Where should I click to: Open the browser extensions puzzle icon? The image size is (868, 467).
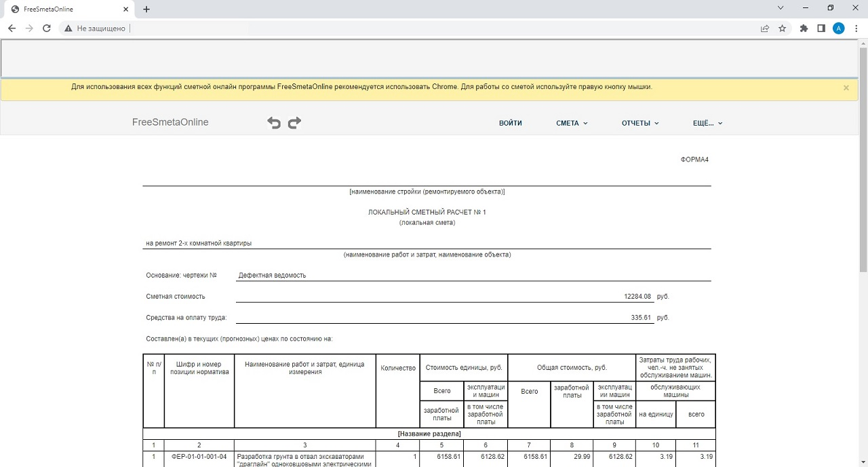click(804, 29)
